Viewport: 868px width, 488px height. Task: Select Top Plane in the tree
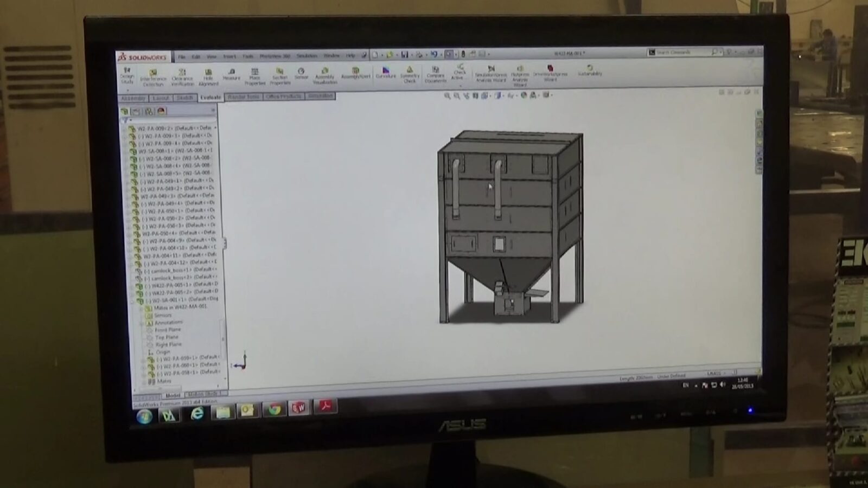[x=163, y=337]
